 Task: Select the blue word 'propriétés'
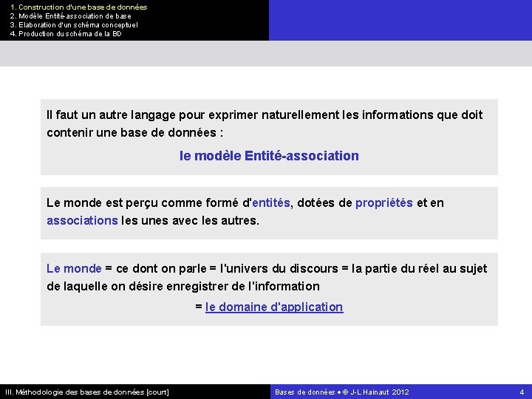pyautogui.click(x=384, y=203)
